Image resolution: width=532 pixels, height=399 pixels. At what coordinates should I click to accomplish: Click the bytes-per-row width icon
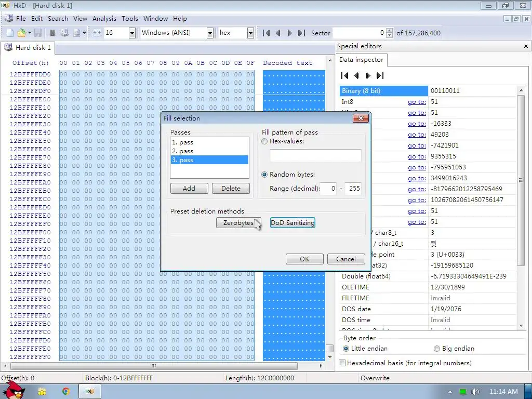coord(97,33)
